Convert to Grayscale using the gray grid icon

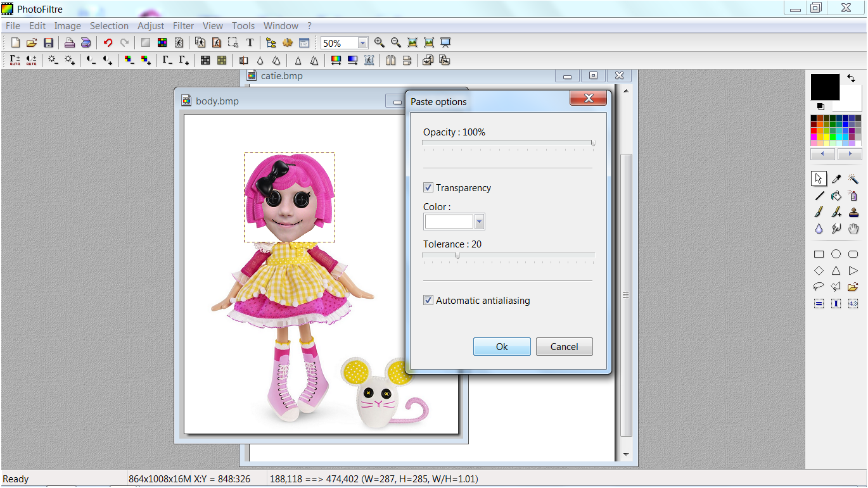pos(205,60)
